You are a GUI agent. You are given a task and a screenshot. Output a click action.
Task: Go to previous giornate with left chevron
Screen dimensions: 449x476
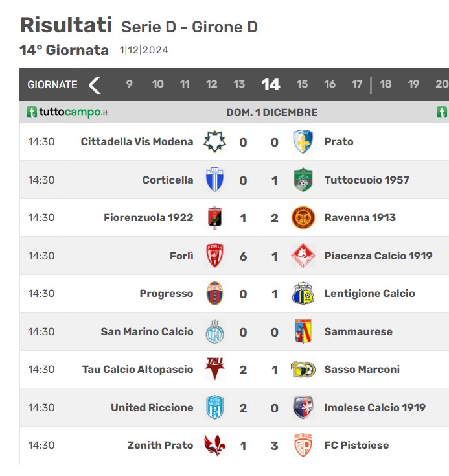coord(95,85)
